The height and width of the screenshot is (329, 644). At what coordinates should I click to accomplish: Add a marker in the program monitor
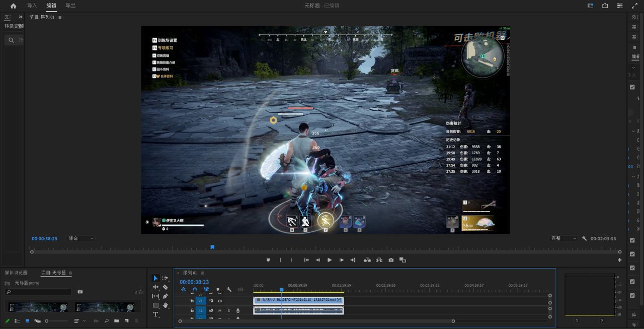(268, 260)
